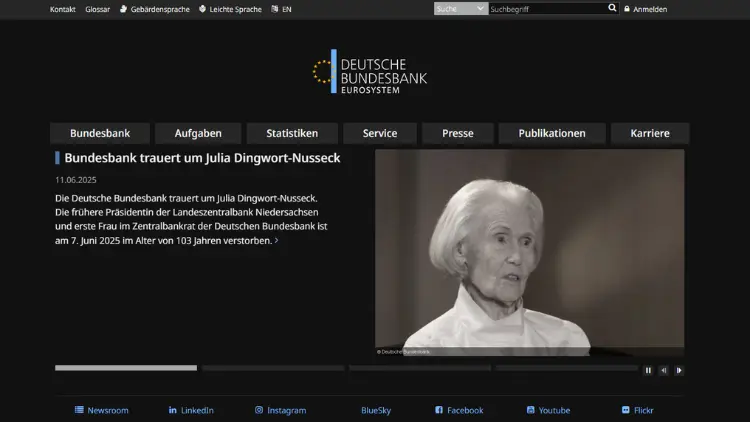Open the Service menu

tap(380, 133)
